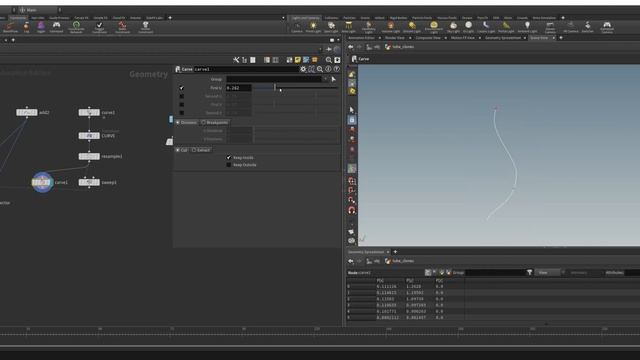Switch to the Geometry Spreadsheet top pane tab
Viewport: 640px width, 360px height.
point(503,38)
